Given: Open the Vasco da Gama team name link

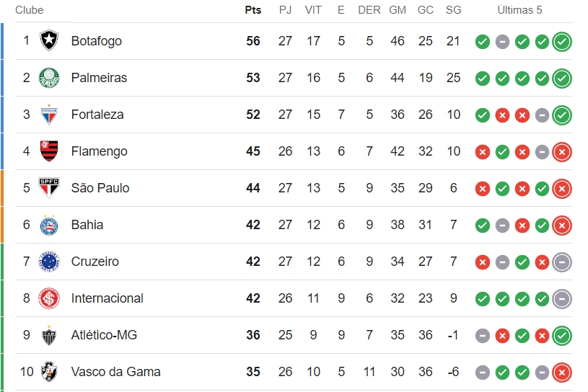Looking at the screenshot, I should click(x=116, y=371).
